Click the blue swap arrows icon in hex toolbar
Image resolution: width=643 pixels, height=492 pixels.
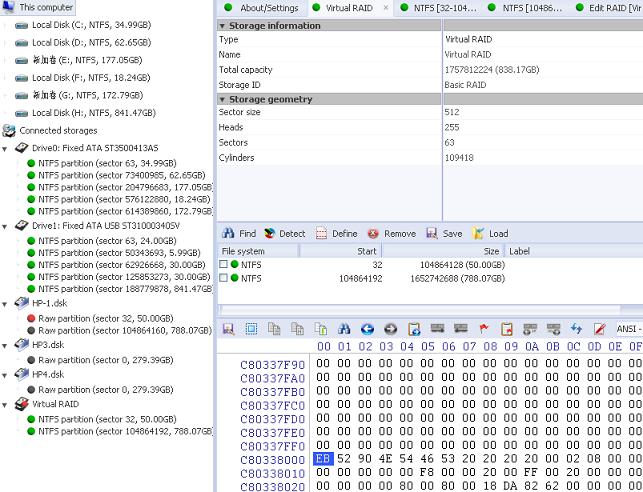coord(577,328)
